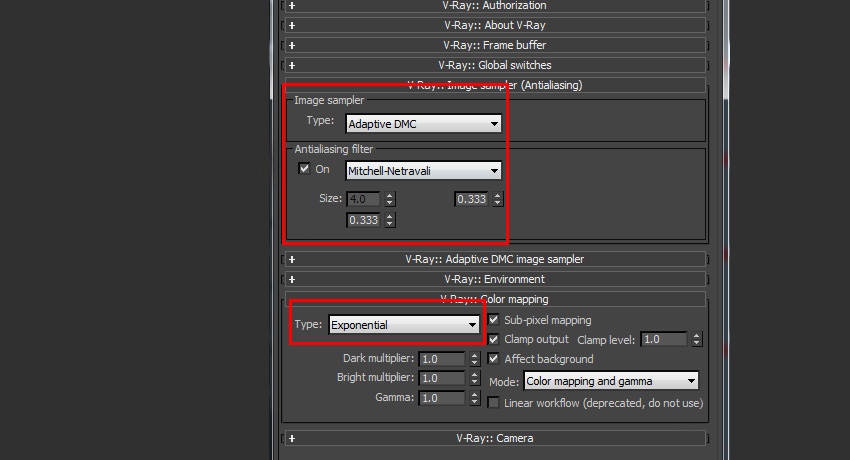Collapse the V-Ray:: Color mapping rollout
This screenshot has height=460, width=850.
495,299
